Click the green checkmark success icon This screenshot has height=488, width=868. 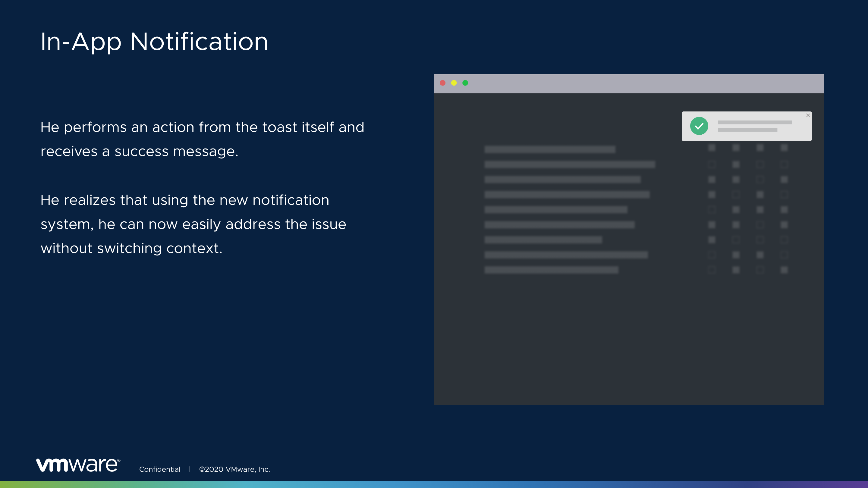[x=699, y=126]
